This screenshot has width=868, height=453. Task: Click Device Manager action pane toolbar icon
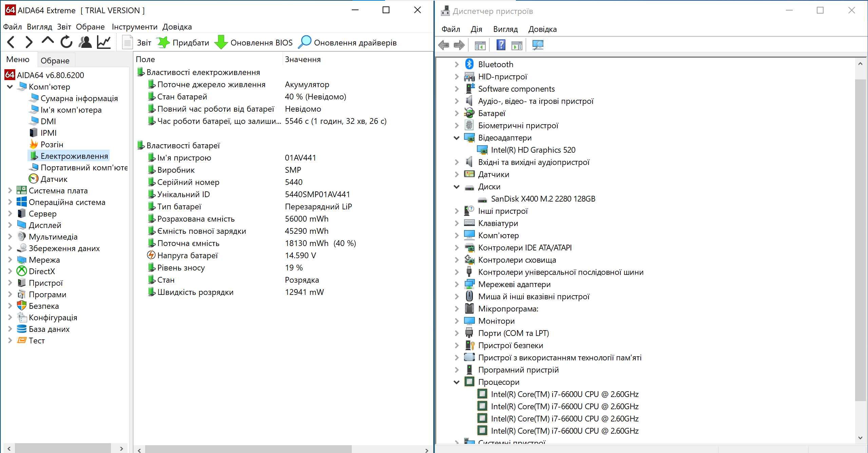[x=517, y=45]
